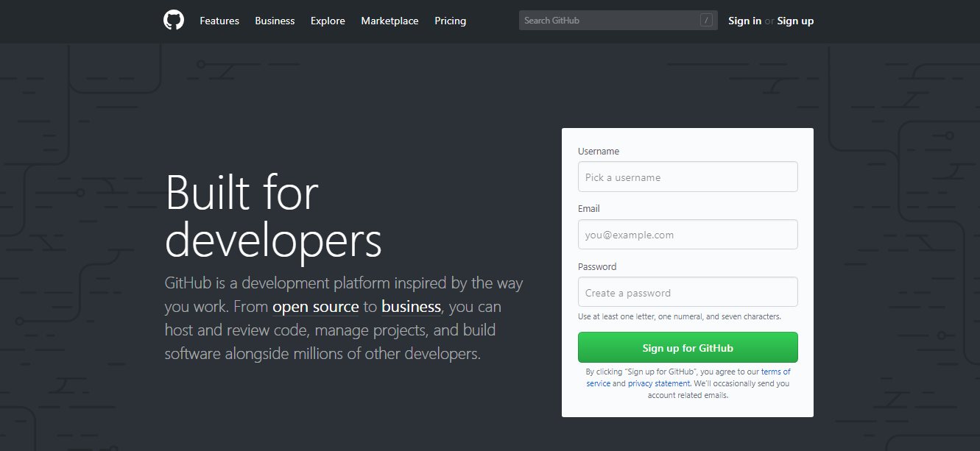
Task: Click the password requirements hint text
Action: click(680, 317)
